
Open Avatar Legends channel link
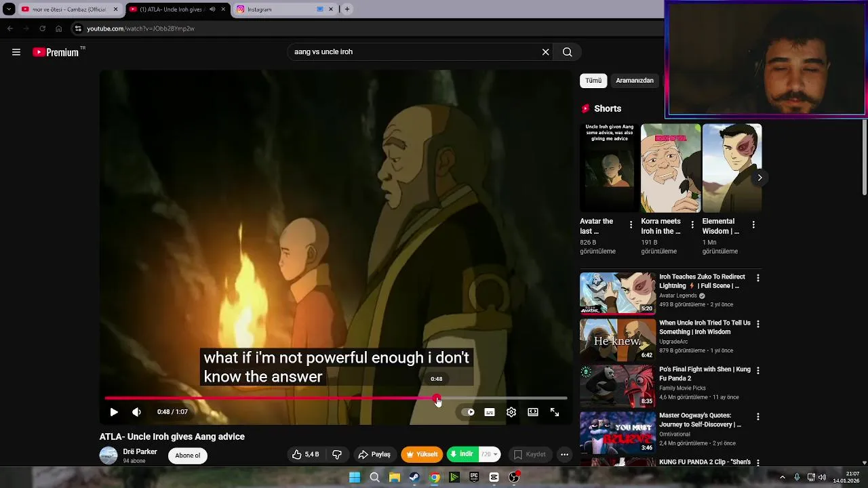(678, 296)
